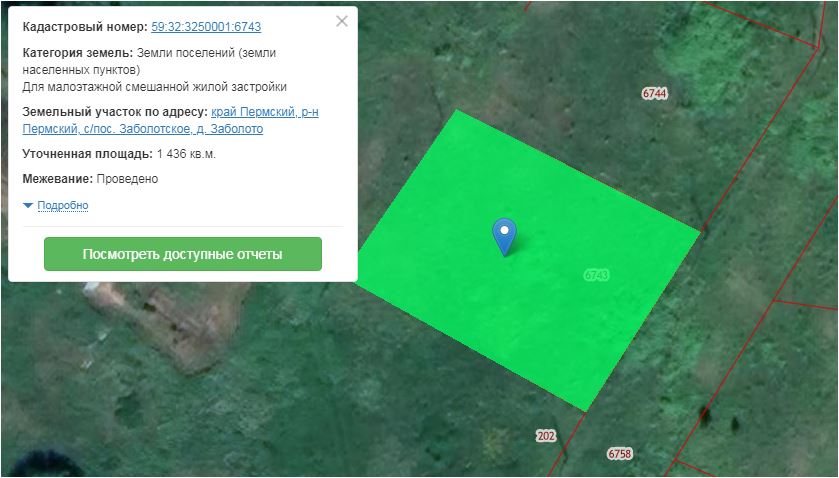839x478 pixels.
Task: Open the Пермский край address link
Action: [170, 120]
